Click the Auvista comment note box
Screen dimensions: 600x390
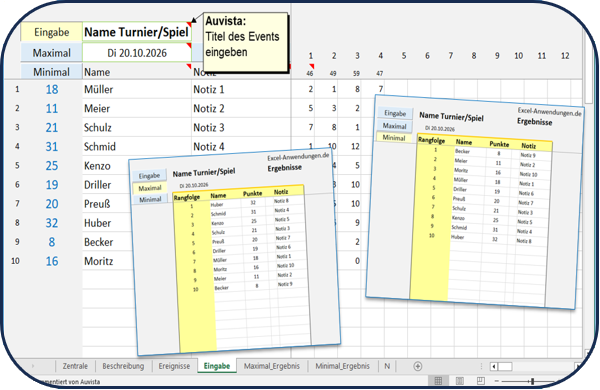tap(245, 42)
